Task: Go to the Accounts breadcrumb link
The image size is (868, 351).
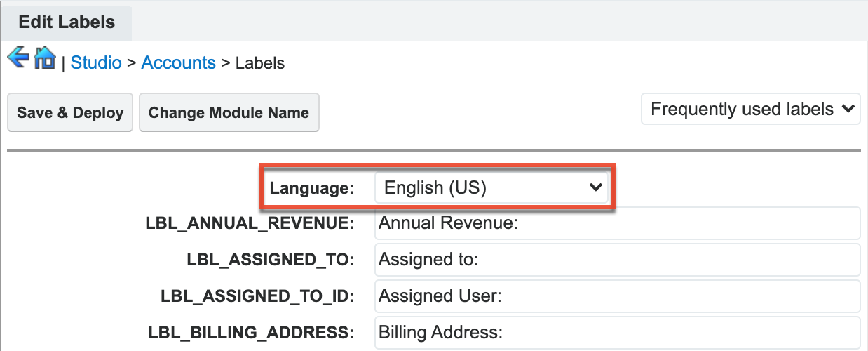Action: pyautogui.click(x=178, y=62)
